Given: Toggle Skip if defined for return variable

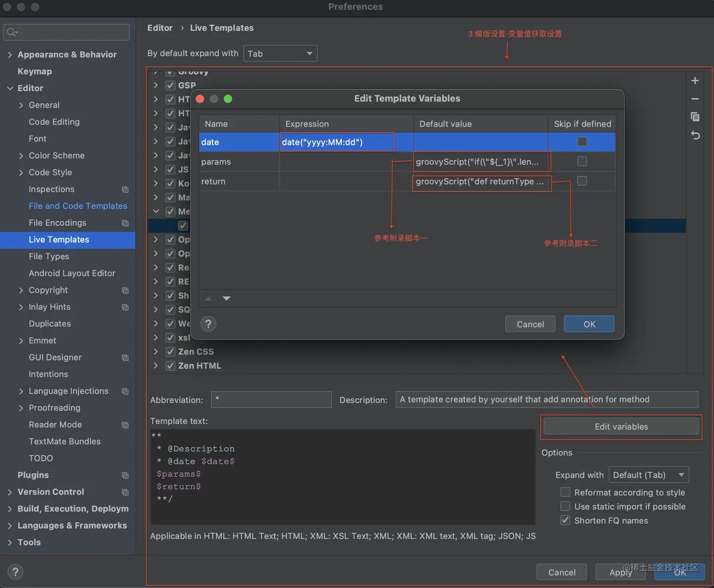Looking at the screenshot, I should point(582,181).
